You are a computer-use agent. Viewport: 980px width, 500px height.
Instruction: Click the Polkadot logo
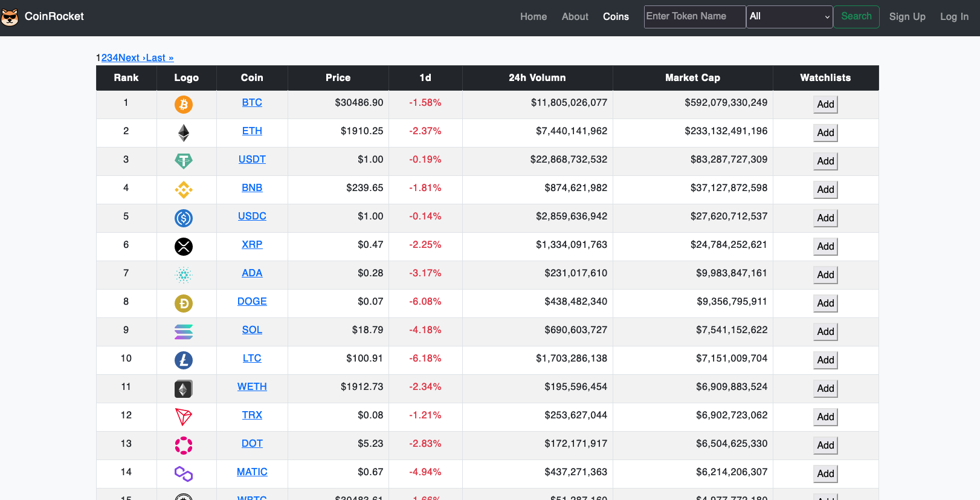click(x=184, y=446)
